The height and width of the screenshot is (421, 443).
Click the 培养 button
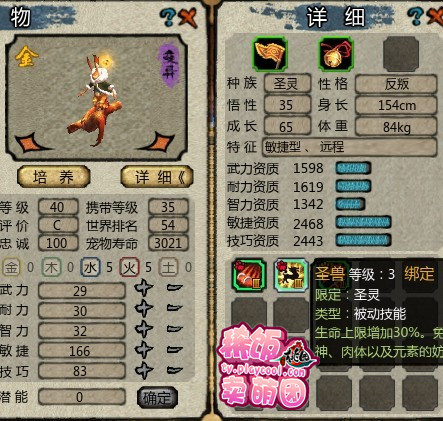point(53,177)
